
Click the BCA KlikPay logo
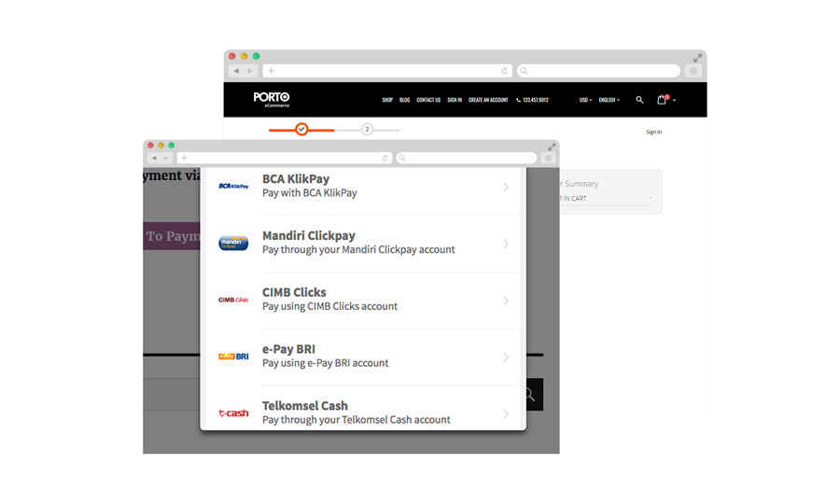point(233,187)
